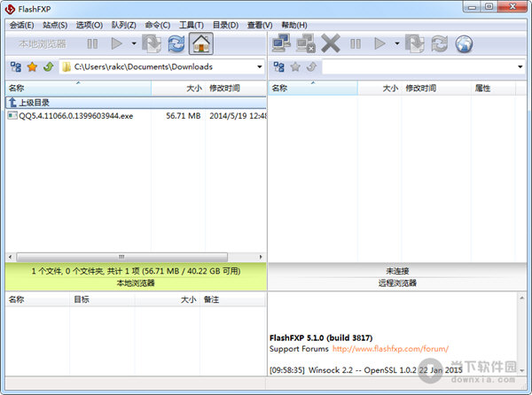This screenshot has width=532, height=395.
Task: Open the 命令(C) menu
Action: (158, 25)
